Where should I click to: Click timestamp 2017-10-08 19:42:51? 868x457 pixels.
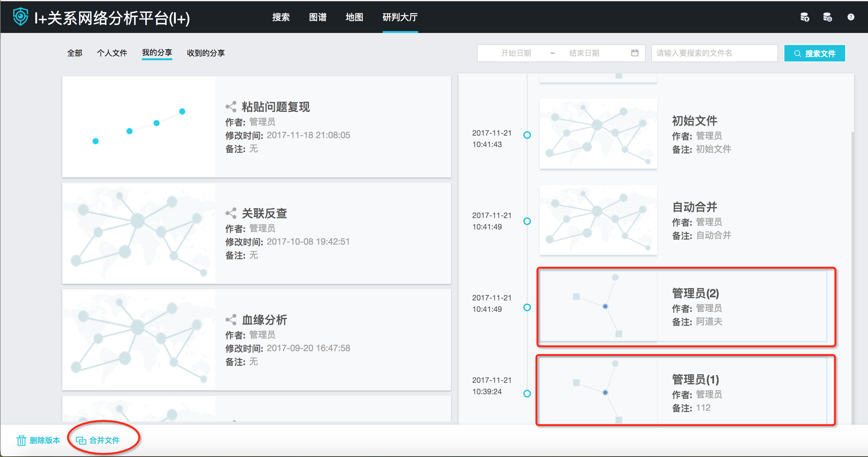(308, 241)
